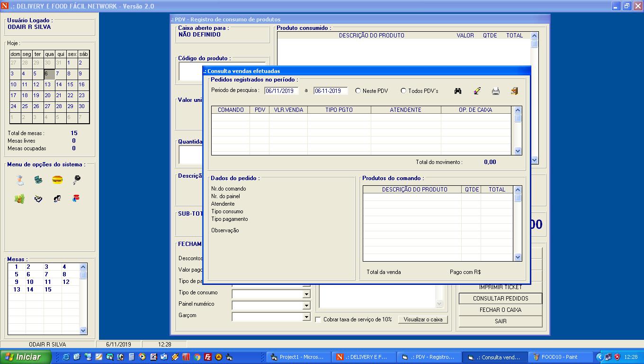
Task: Expand the 'Tipo de consumo' dropdown
Action: [306, 294]
